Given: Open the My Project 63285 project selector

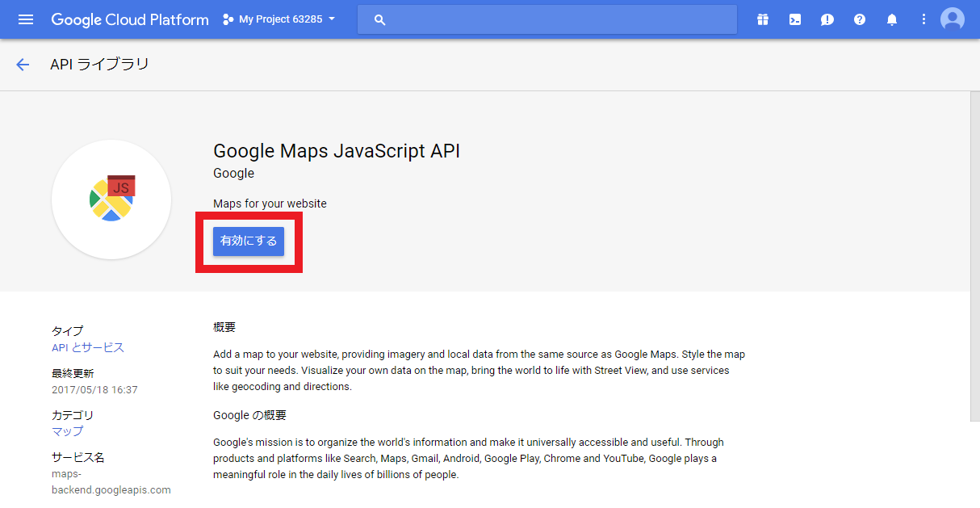Looking at the screenshot, I should tap(279, 19).
